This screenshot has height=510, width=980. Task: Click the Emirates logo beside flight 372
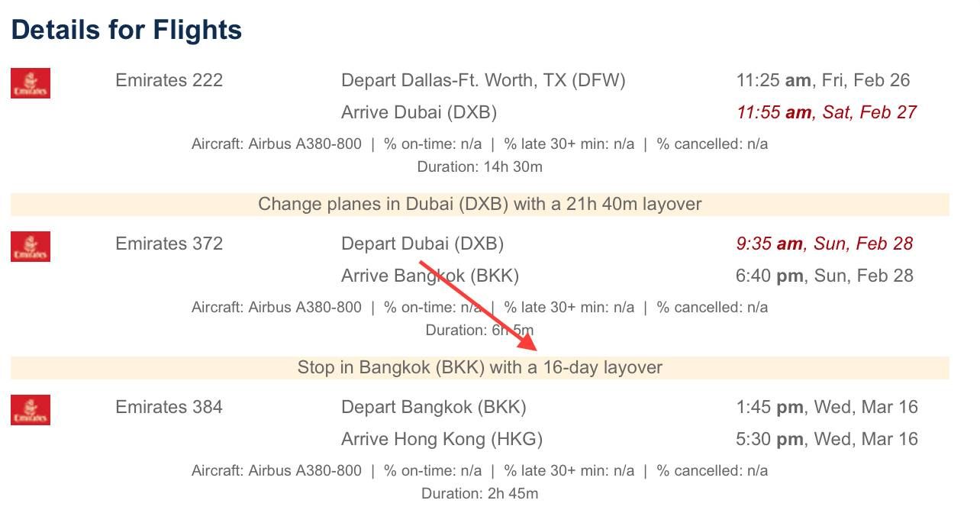(x=31, y=247)
